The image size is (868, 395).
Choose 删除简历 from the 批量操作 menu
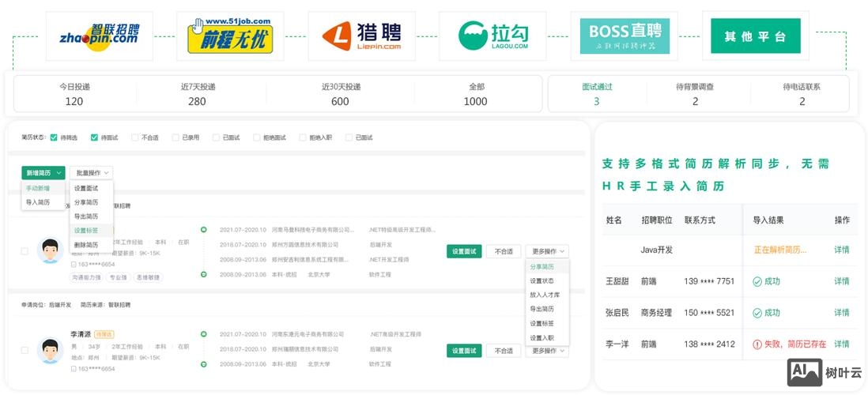86,245
